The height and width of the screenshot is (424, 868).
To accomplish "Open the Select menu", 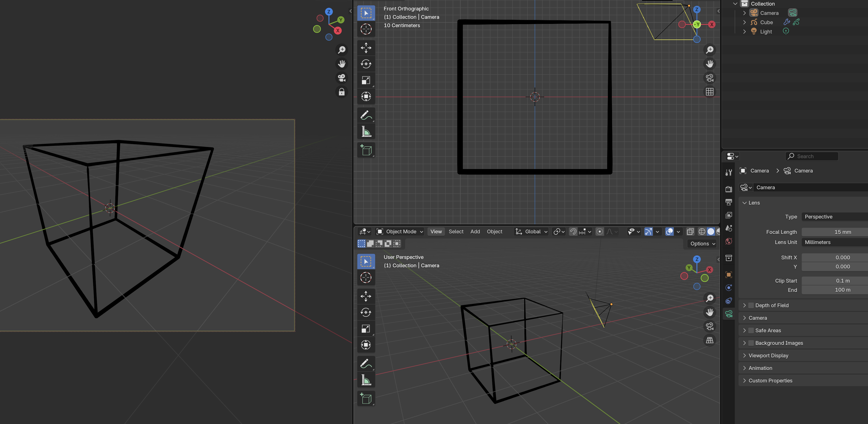I will pyautogui.click(x=456, y=232).
